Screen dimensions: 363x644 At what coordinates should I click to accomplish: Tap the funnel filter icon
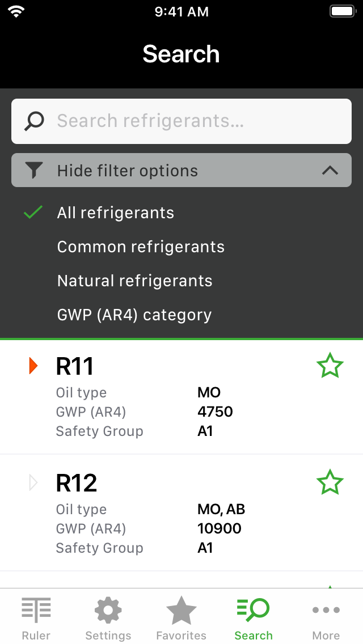point(33,170)
